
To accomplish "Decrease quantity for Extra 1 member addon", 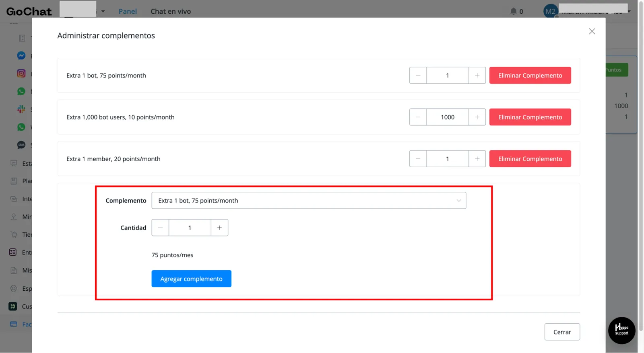I will click(x=418, y=159).
